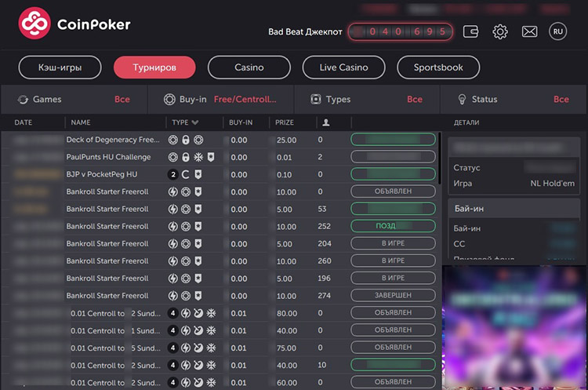
Task: Click the ДЕТАЛИ panel heading
Action: [466, 122]
